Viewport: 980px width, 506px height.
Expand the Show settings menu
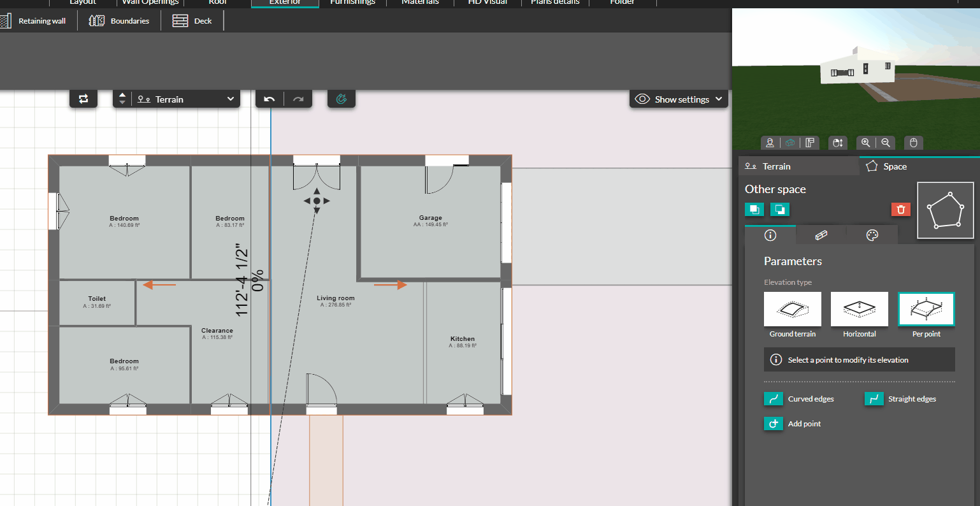[678, 99]
